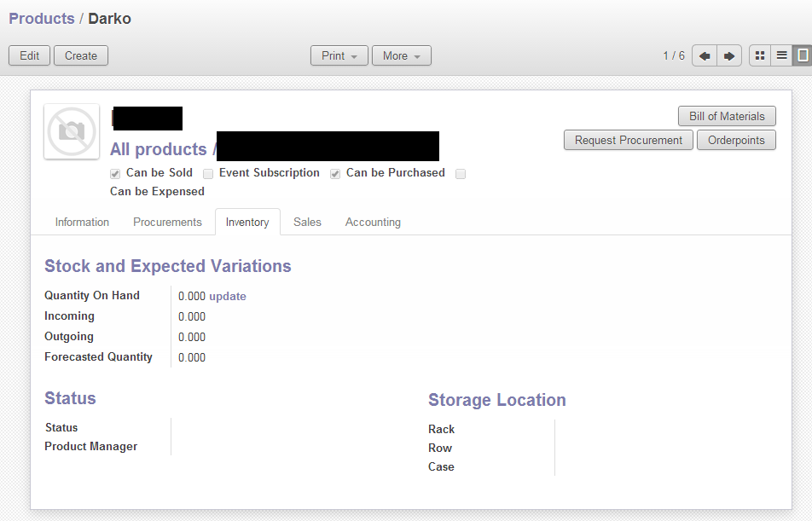
Task: Click update link for Quantity On Hand
Action: click(x=228, y=296)
